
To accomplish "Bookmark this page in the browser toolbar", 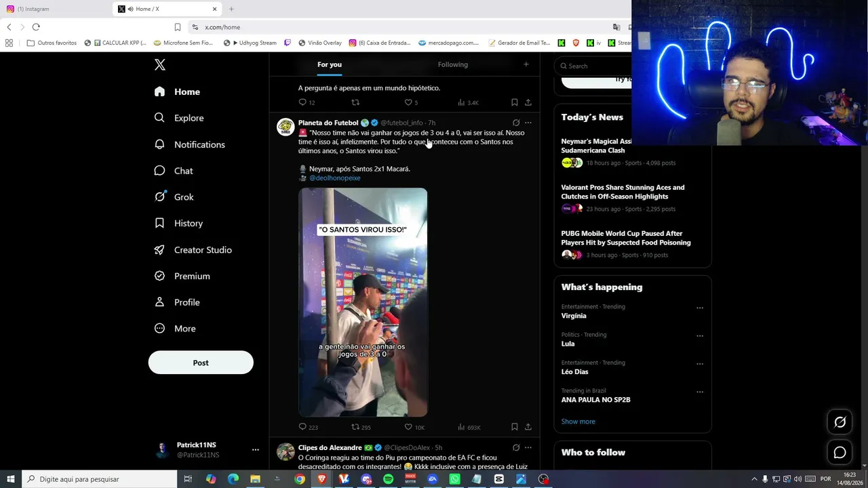I will pyautogui.click(x=178, y=27).
